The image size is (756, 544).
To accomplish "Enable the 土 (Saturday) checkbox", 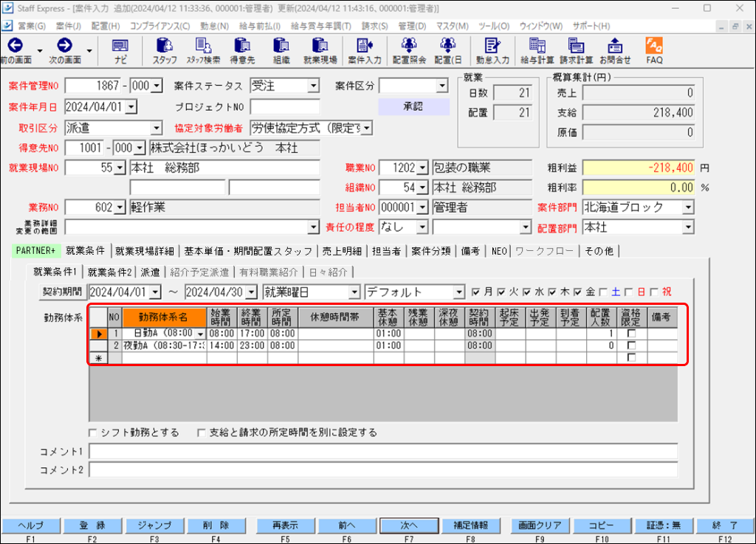I will click(602, 292).
